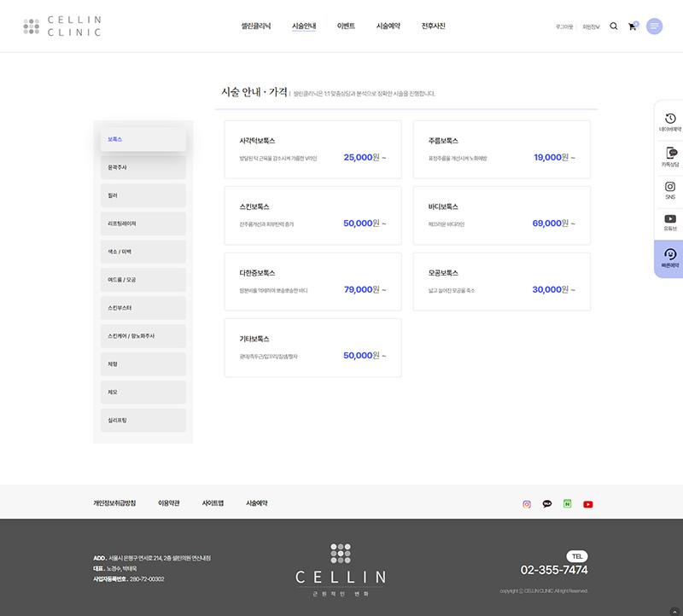This screenshot has width=683, height=616.
Task: Click the 빠른예약 smiley icon
Action: click(670, 253)
